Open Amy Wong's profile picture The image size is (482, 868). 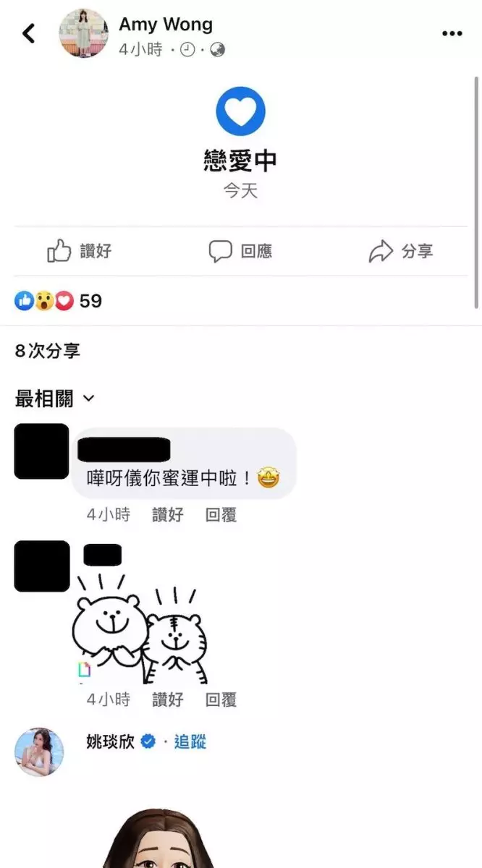[x=84, y=33]
